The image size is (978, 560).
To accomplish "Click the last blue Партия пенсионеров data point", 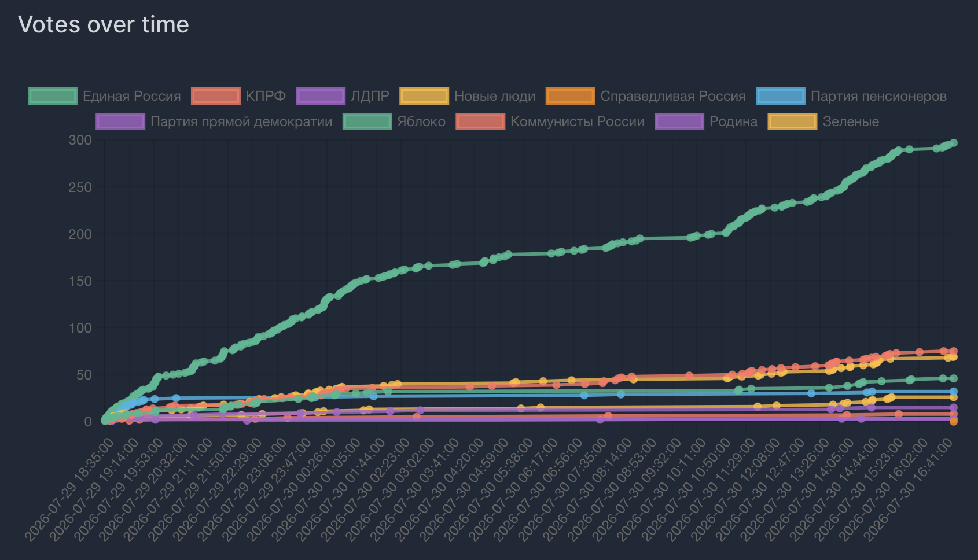I will tap(953, 392).
